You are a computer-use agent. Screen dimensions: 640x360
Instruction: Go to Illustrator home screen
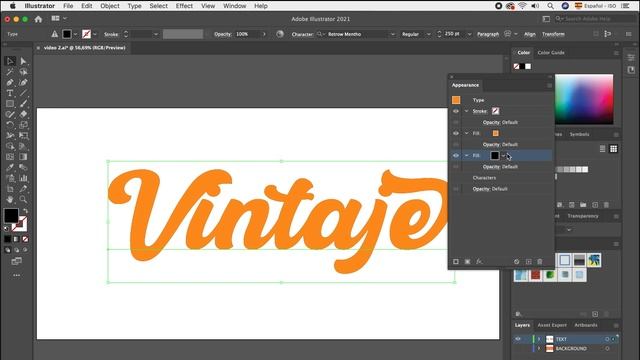click(38, 19)
